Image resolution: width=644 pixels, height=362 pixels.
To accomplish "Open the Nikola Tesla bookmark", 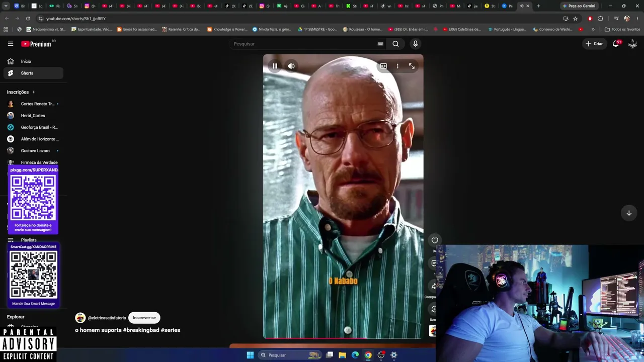I will tap(272, 29).
